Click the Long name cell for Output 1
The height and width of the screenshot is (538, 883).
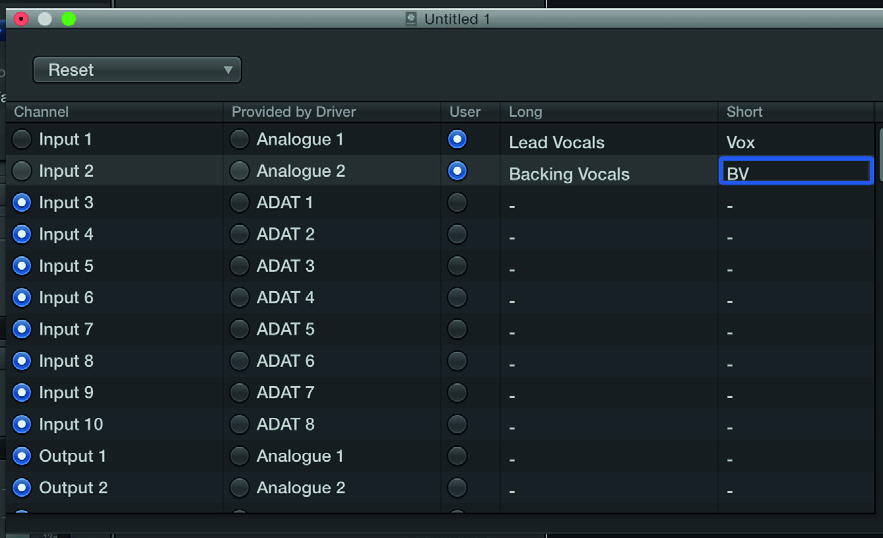609,456
